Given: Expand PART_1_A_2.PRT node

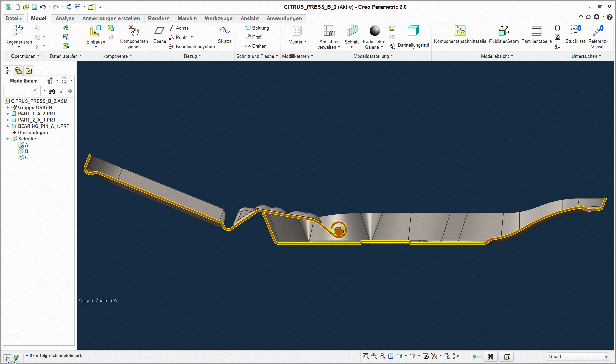Looking at the screenshot, I should 8,114.
